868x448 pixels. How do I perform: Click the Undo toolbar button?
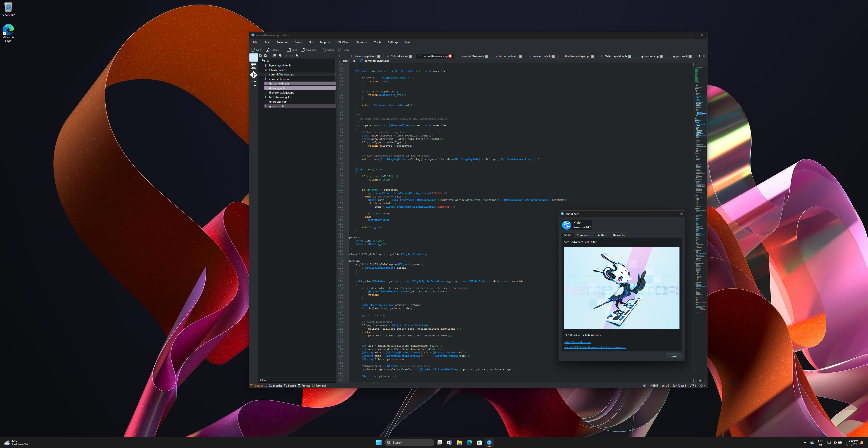click(328, 50)
